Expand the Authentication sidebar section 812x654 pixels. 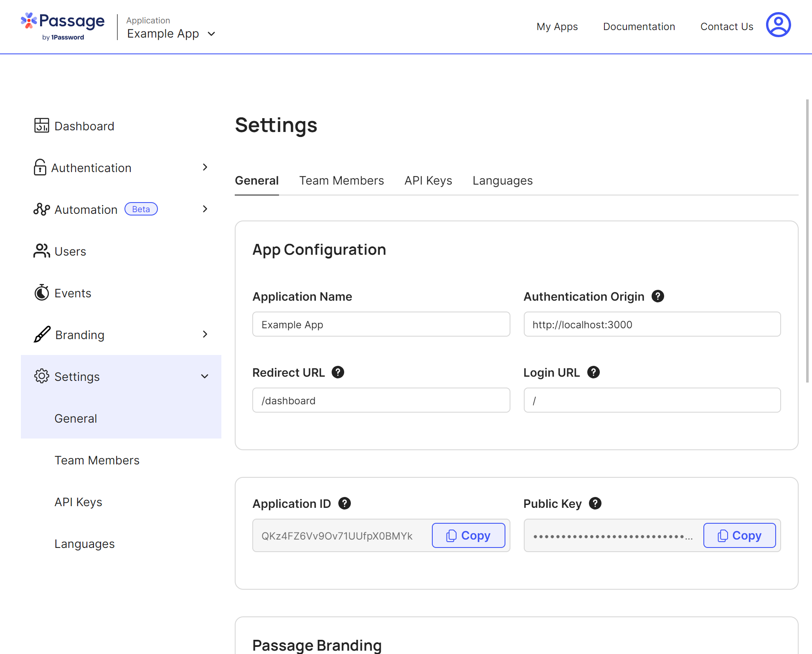tap(205, 167)
